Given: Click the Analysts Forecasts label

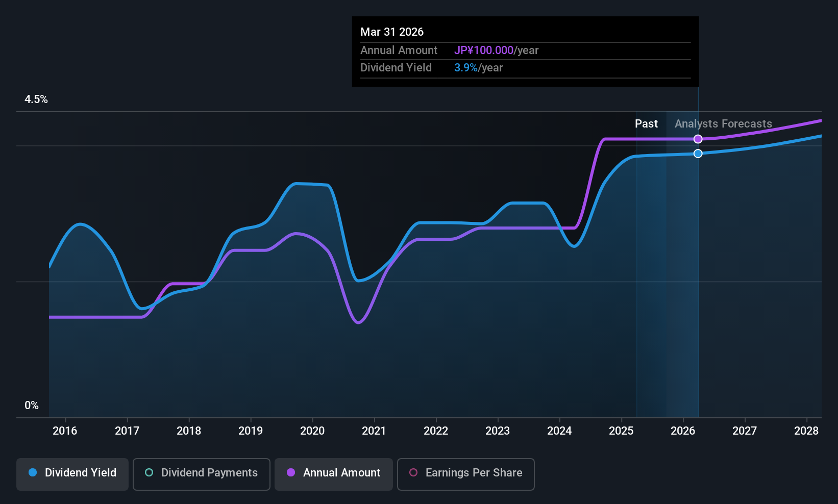Looking at the screenshot, I should 723,124.
